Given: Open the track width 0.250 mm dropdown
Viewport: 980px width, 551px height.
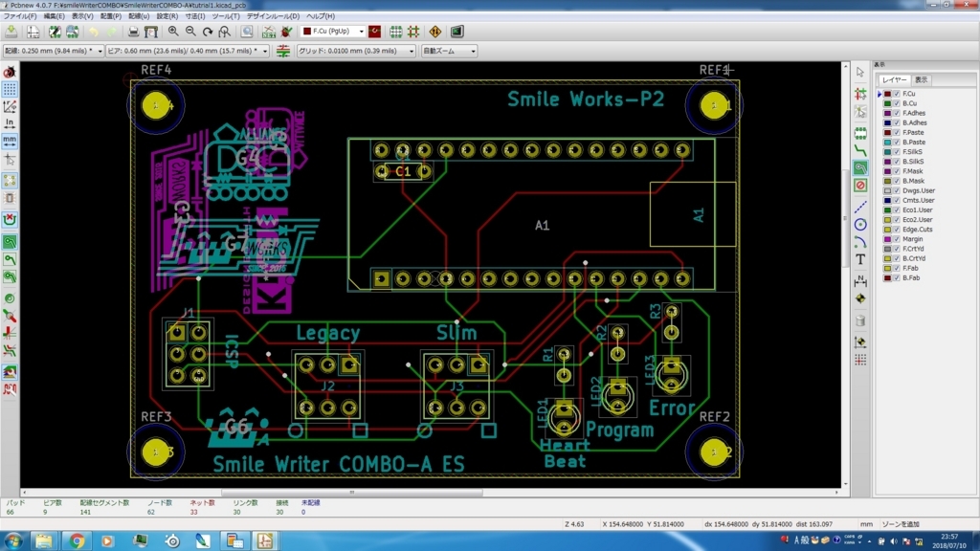Looking at the screenshot, I should pos(54,51).
